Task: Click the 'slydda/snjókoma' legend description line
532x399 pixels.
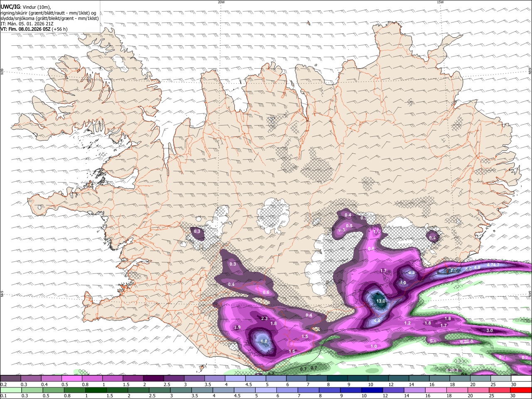Action: (x=49, y=18)
